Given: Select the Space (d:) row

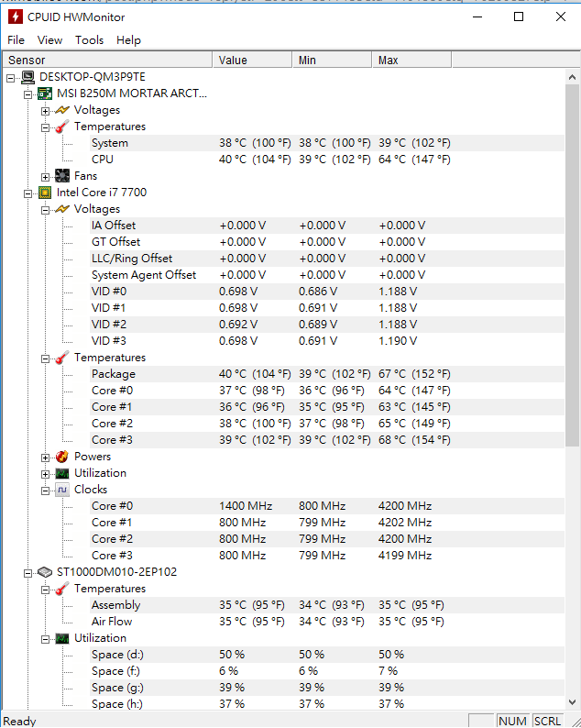Looking at the screenshot, I should [x=327, y=654].
